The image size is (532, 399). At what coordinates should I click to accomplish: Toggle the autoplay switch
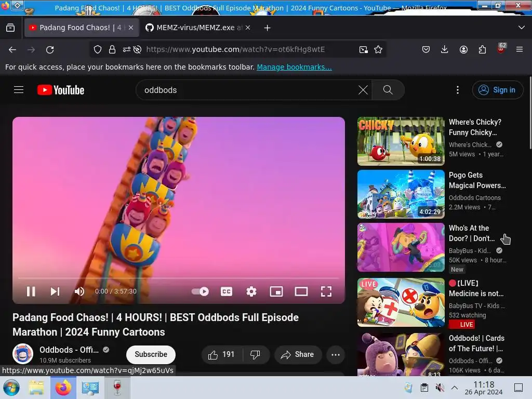click(x=200, y=291)
